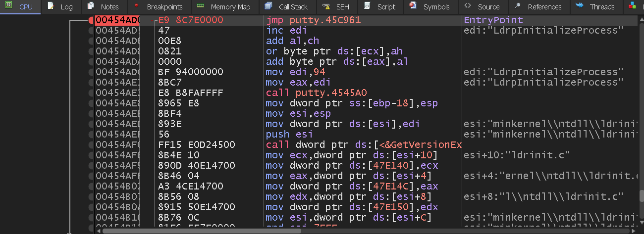644x234 pixels.
Task: Select the call GetVersionEx instruction line
Action: tap(363, 145)
